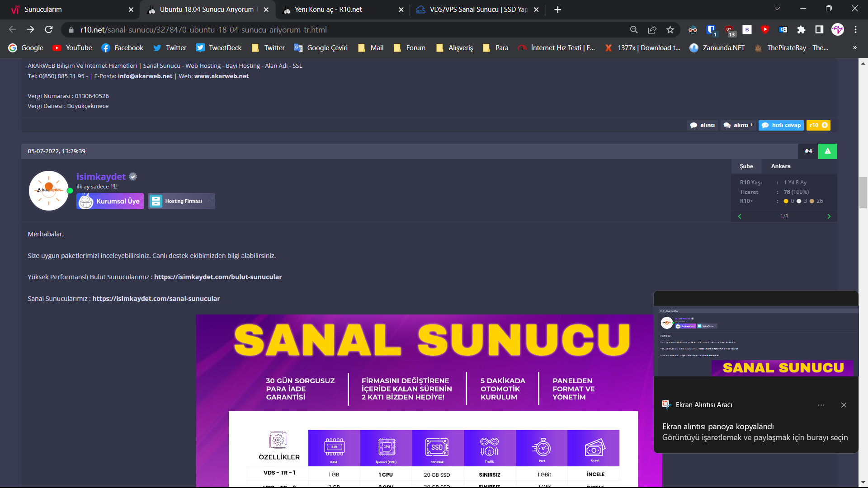This screenshot has width=868, height=488.
Task: Open the tab search dropdown arrow
Action: [x=778, y=9]
